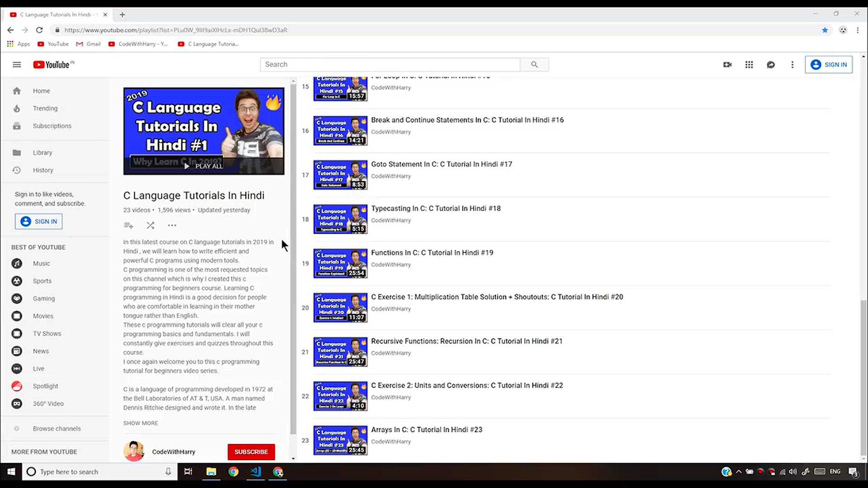Select Library in the sidebar
Image resolution: width=868 pixels, height=488 pixels.
pyautogui.click(x=54, y=153)
